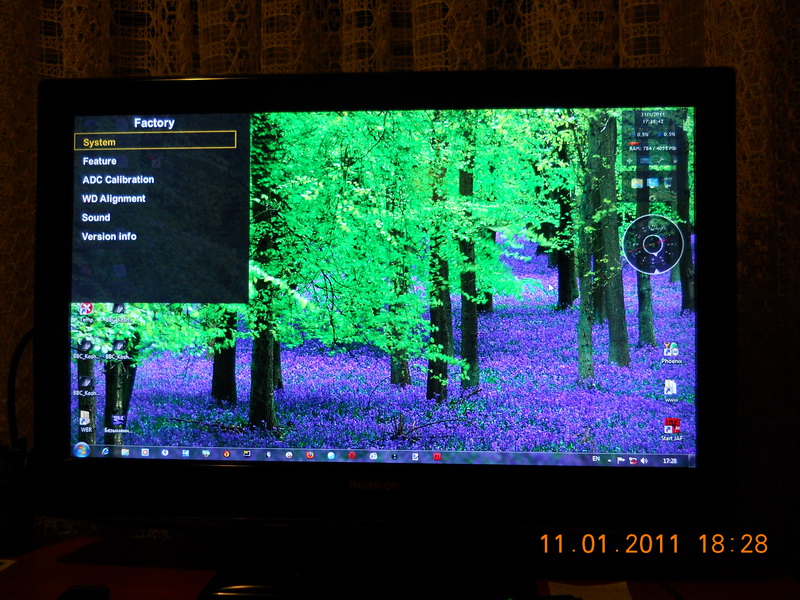
Task: Open the www desktop icon
Action: (671, 389)
